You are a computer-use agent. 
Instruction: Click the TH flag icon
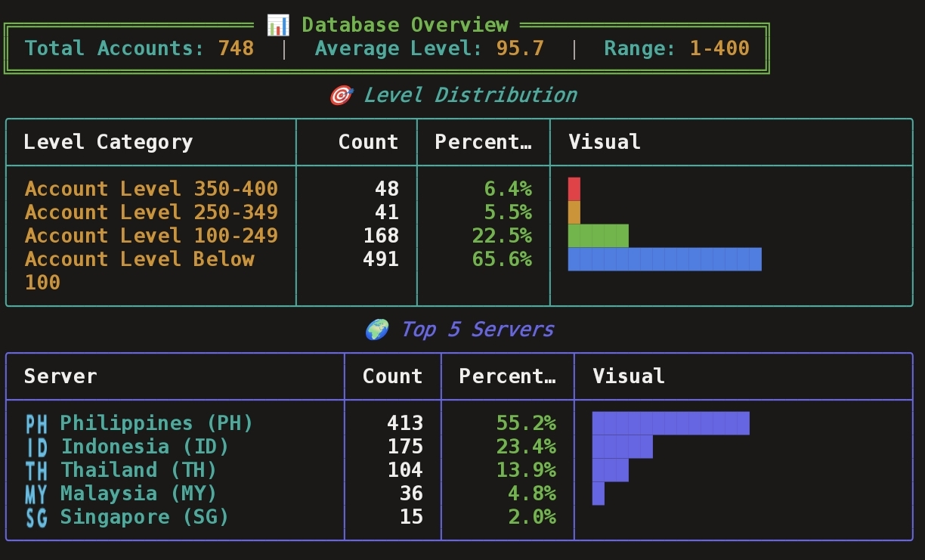pyautogui.click(x=36, y=471)
